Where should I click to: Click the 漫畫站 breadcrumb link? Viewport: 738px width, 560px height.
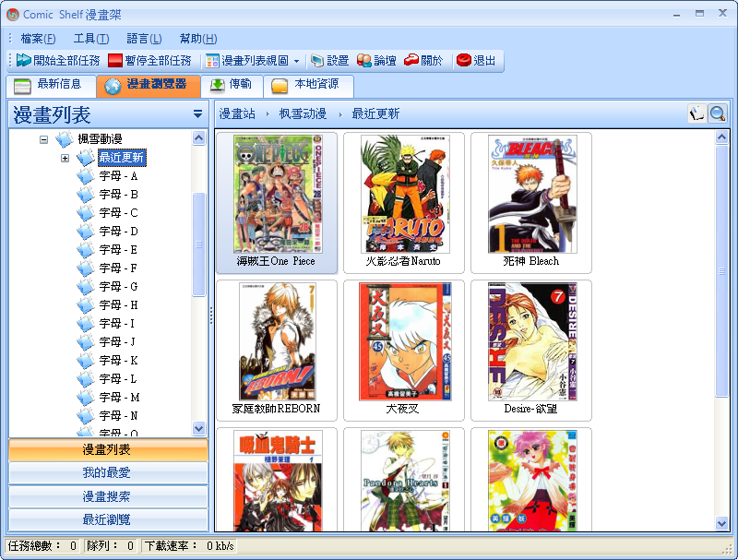click(235, 113)
